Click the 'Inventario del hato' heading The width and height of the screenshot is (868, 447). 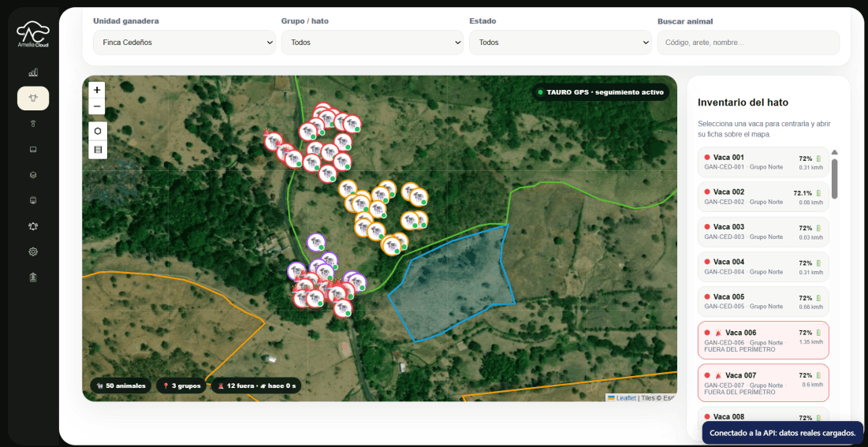point(743,102)
